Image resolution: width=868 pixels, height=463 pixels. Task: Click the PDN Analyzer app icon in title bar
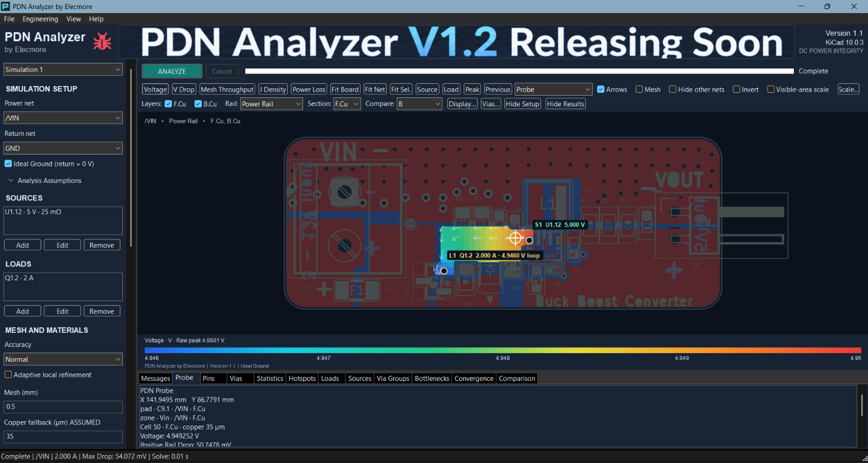pyautogui.click(x=6, y=6)
